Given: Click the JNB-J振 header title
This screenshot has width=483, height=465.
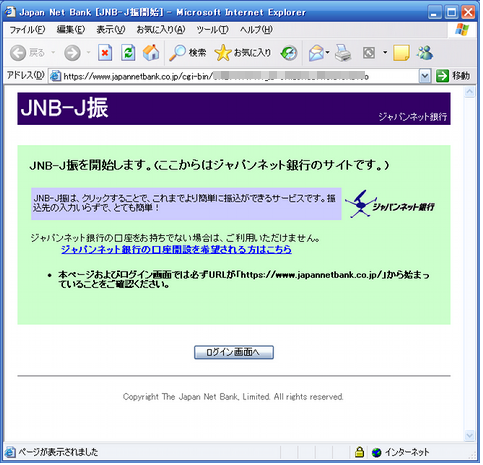Looking at the screenshot, I should [64, 108].
